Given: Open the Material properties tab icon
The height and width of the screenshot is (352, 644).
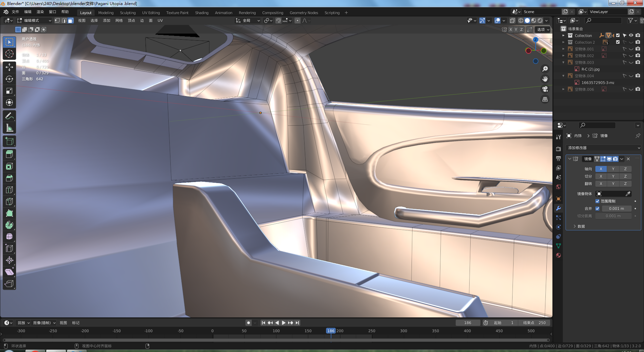Looking at the screenshot, I should [558, 255].
